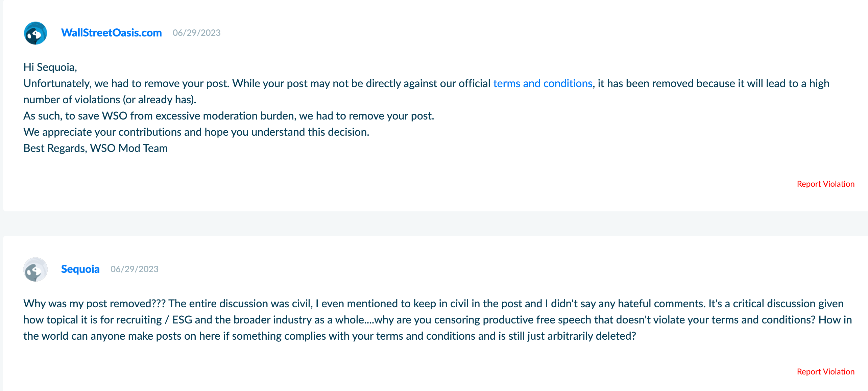Click the "number of violations (or already has)" line

click(x=110, y=100)
